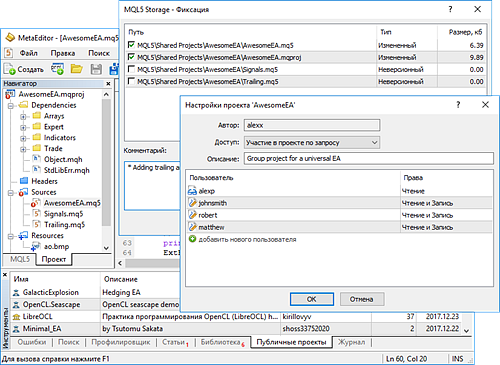This screenshot has height=365, width=500.
Task: Click the new-from-template toolbar icon next to Создать
Action: 57,69
